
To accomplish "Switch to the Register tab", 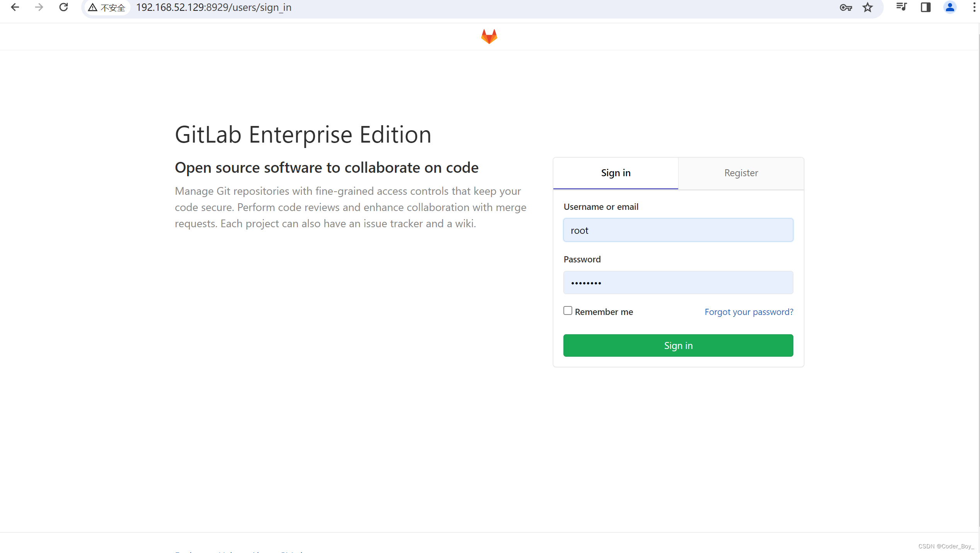I will tap(741, 173).
